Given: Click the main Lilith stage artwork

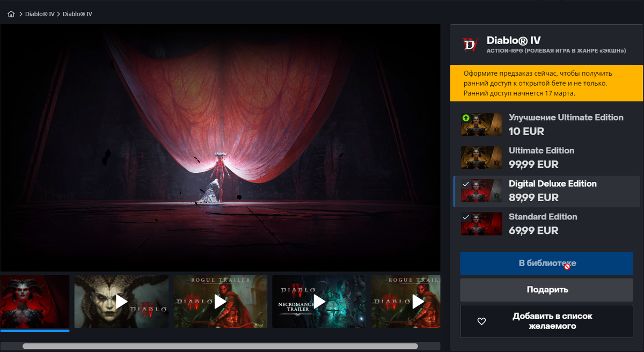Looking at the screenshot, I should (x=220, y=148).
